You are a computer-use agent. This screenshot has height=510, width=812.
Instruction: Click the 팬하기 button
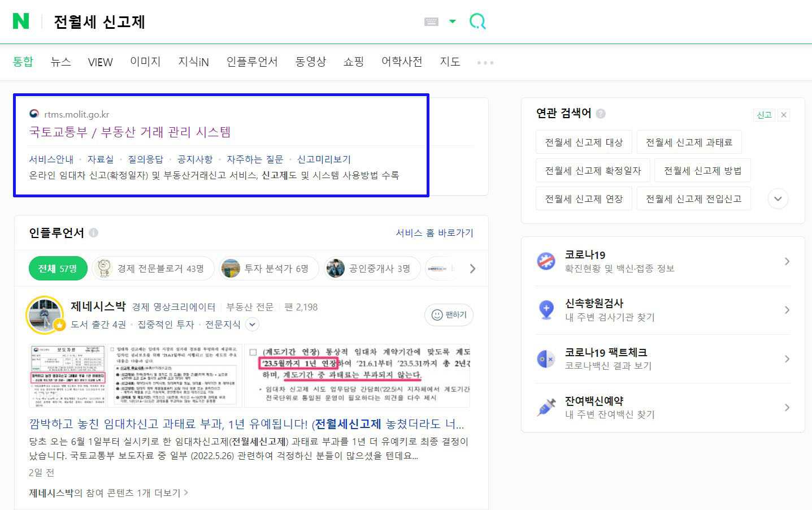point(449,315)
